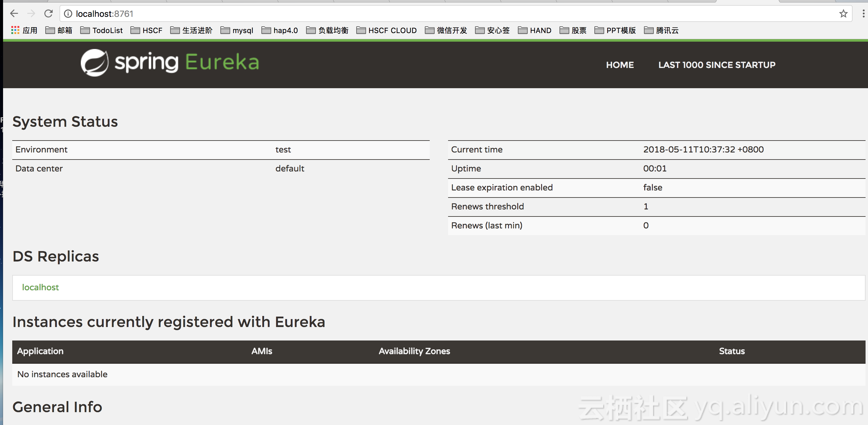The height and width of the screenshot is (425, 868).
Task: Expand the HSCF CLOUD bookmark folder
Action: click(387, 30)
